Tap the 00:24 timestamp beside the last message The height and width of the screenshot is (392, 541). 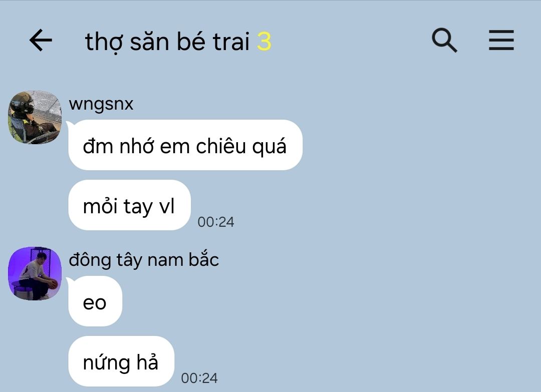(199, 378)
